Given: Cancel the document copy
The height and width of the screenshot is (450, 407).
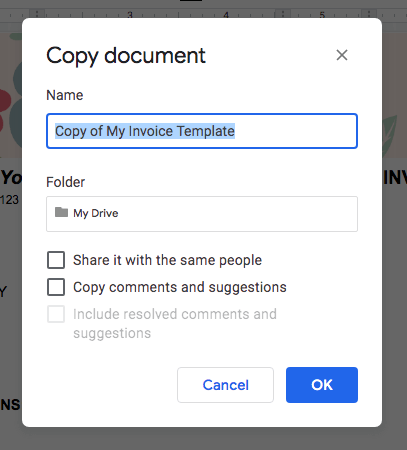Looking at the screenshot, I should coord(225,385).
